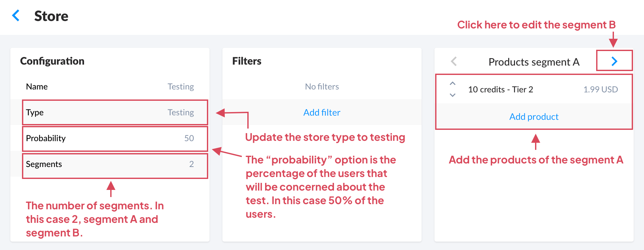Edit the Probability value of 50

tap(189, 138)
